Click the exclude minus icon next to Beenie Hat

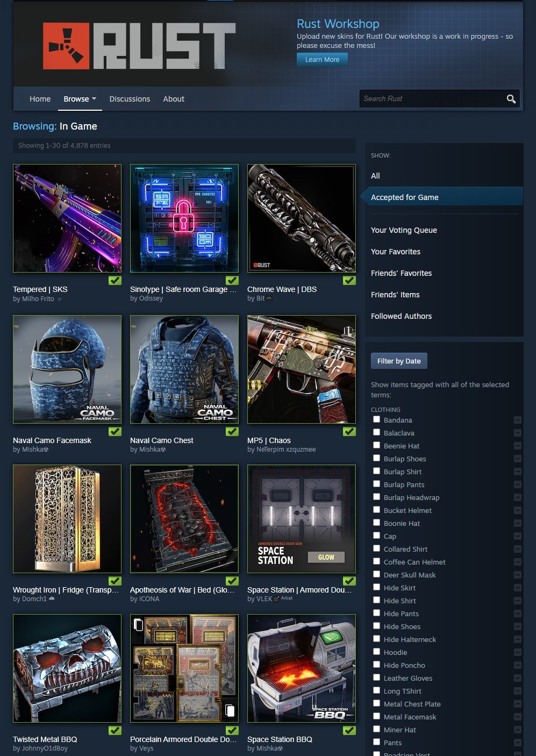click(517, 446)
